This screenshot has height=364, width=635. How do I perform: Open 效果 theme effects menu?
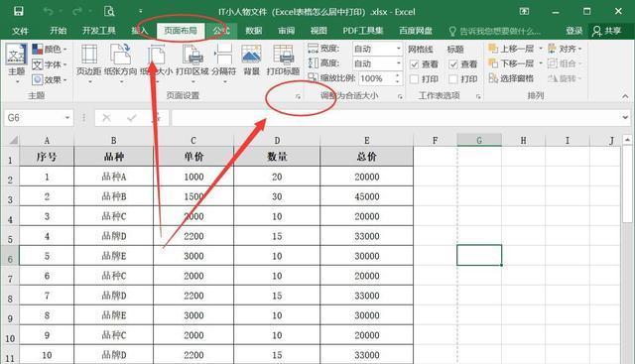point(50,79)
